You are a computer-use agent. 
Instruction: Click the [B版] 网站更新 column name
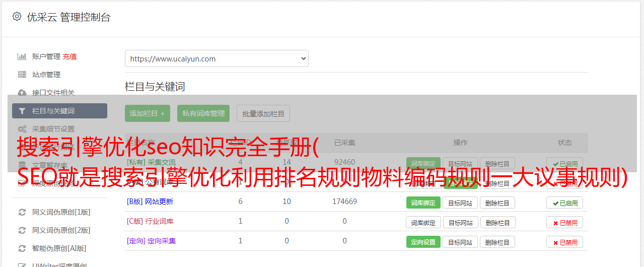click(x=150, y=202)
